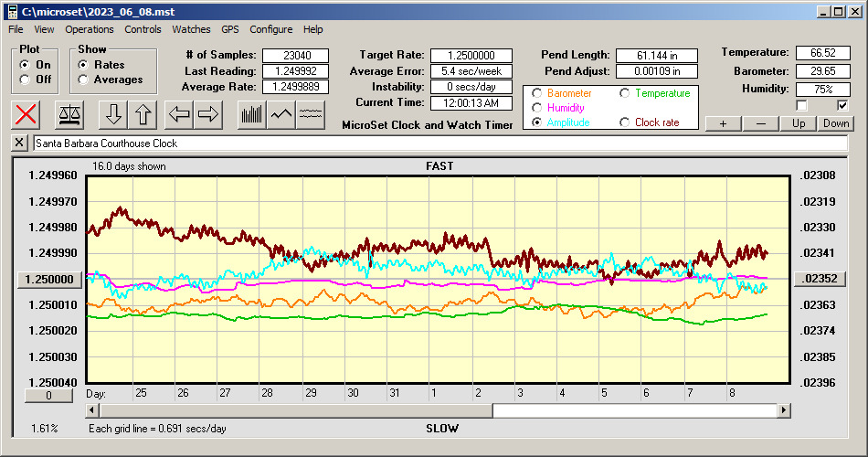Screen dimensions: 868x457
Task: Open the GPS menu
Action: (x=230, y=29)
